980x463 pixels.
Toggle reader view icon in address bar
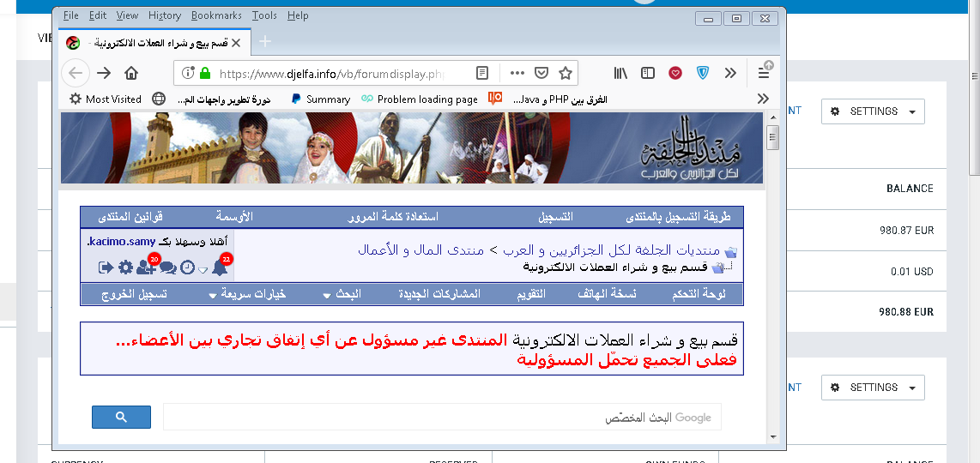coord(482,73)
